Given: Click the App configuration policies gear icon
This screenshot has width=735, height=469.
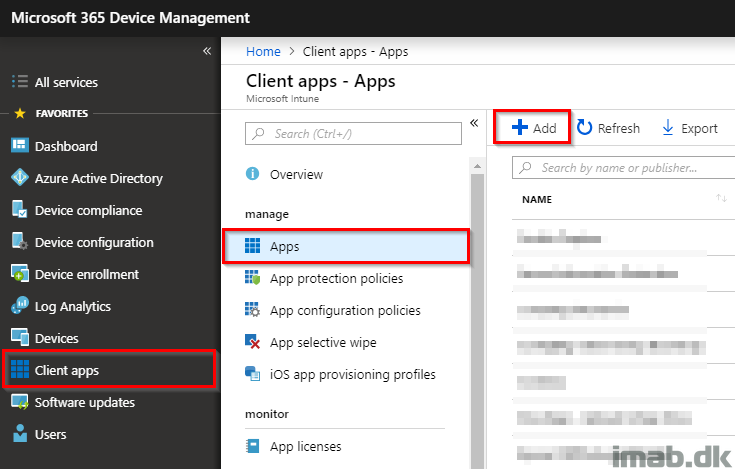Looking at the screenshot, I should coord(252,309).
